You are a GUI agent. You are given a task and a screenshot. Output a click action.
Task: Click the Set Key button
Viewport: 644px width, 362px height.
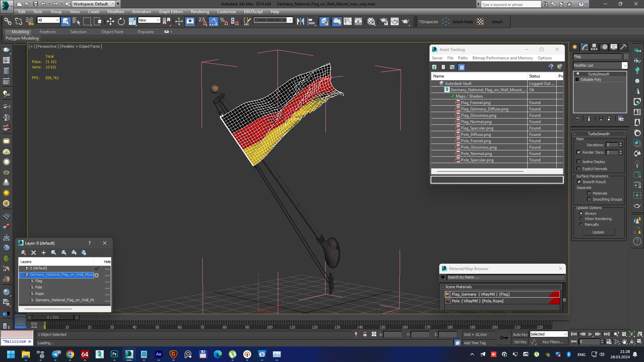[520, 342]
